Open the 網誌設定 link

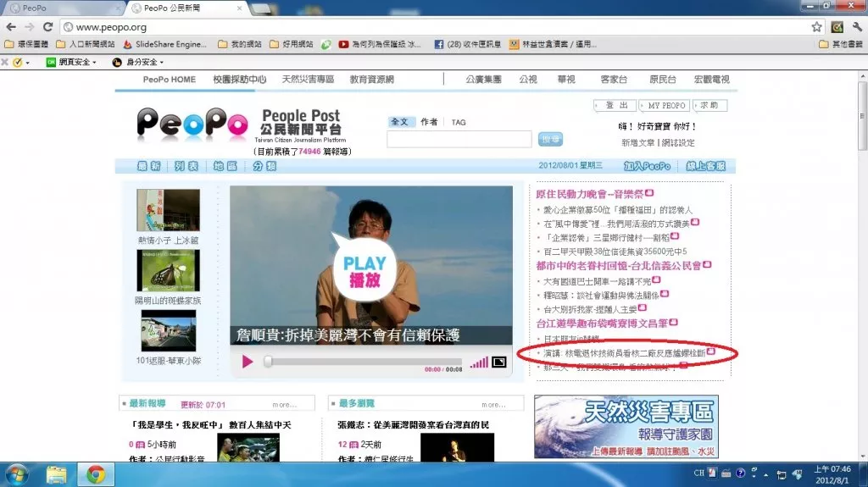tap(678, 143)
